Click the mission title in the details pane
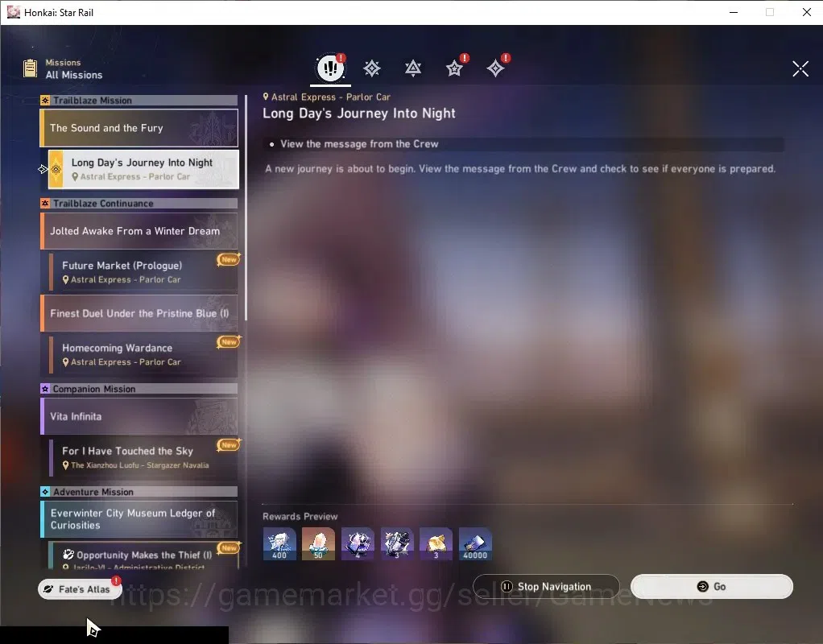 [x=359, y=114]
